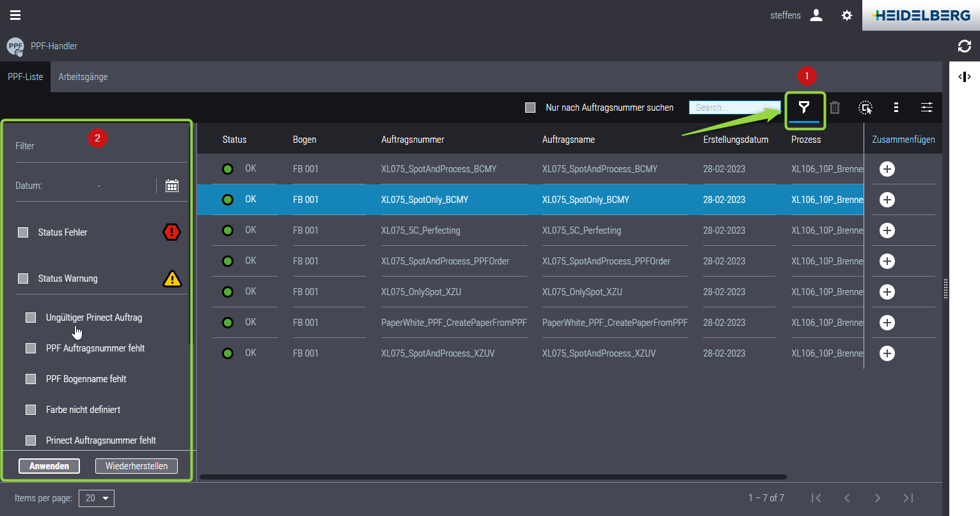Enable Status Fehler filter checkbox
Screen dimensions: 980x516
(x=24, y=232)
